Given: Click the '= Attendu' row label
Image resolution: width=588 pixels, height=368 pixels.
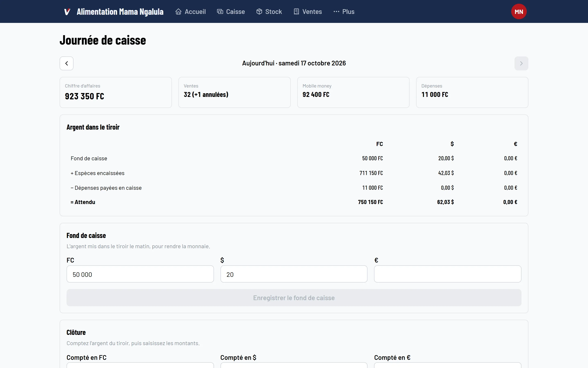Looking at the screenshot, I should [83, 202].
